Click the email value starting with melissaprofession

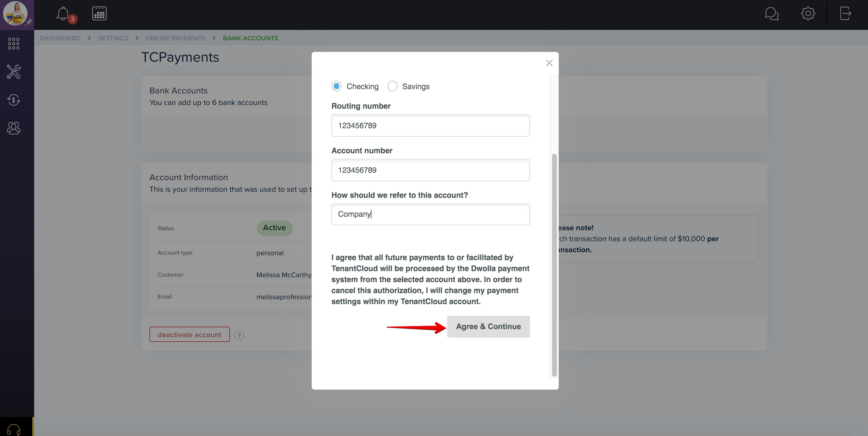(284, 297)
